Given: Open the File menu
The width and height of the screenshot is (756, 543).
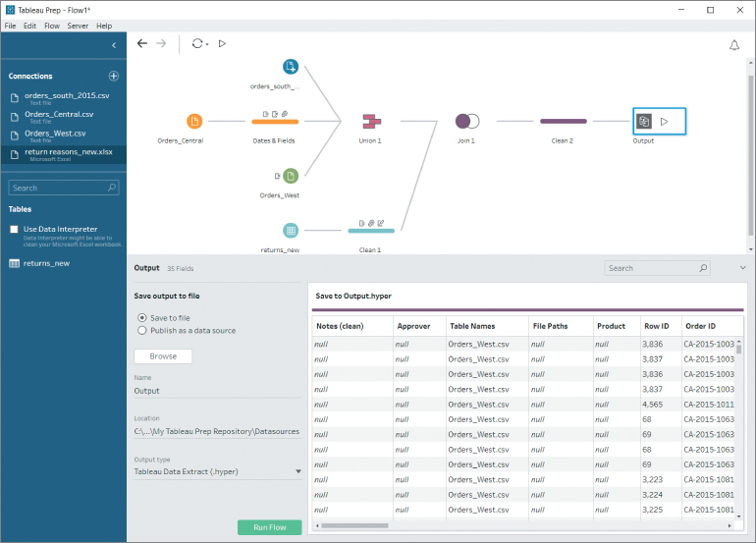Looking at the screenshot, I should (10, 27).
